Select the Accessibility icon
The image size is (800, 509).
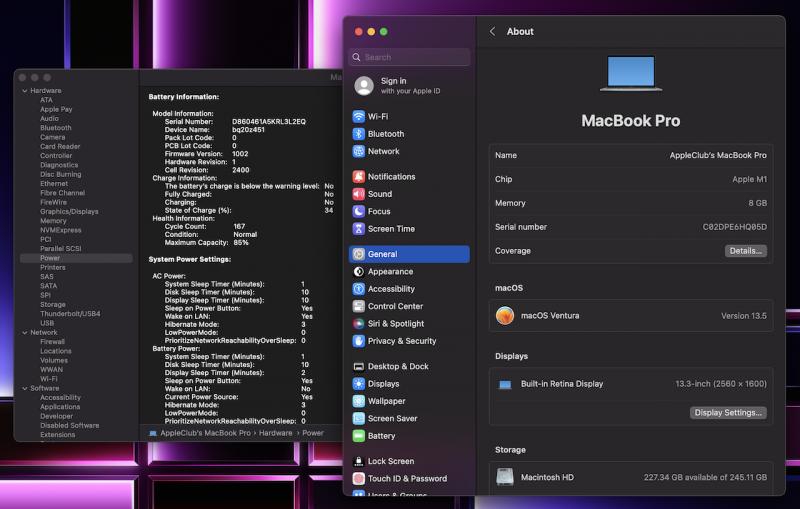click(x=359, y=289)
